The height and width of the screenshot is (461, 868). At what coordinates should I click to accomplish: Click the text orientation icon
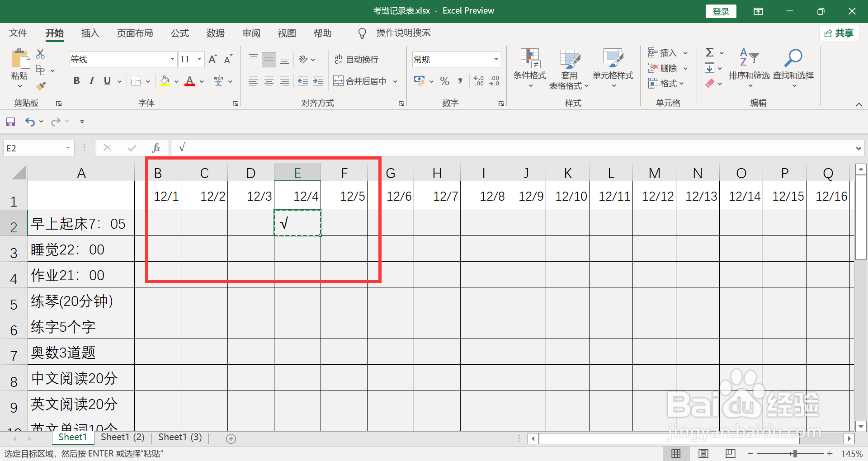point(303,59)
